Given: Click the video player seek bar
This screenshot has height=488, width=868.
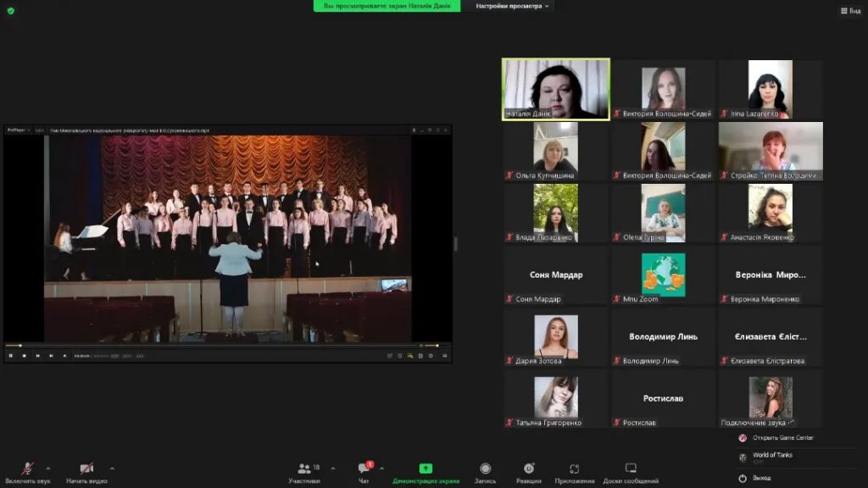Looking at the screenshot, I should click(212, 346).
